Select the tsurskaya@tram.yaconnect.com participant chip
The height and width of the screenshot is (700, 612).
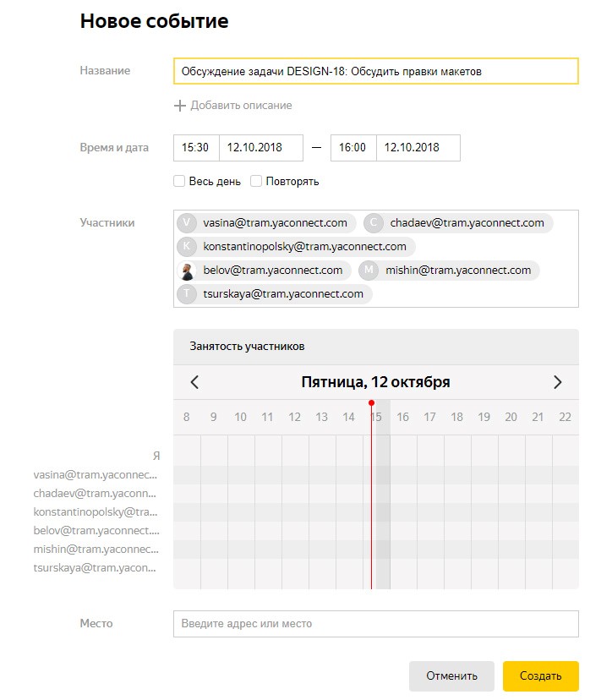[274, 294]
